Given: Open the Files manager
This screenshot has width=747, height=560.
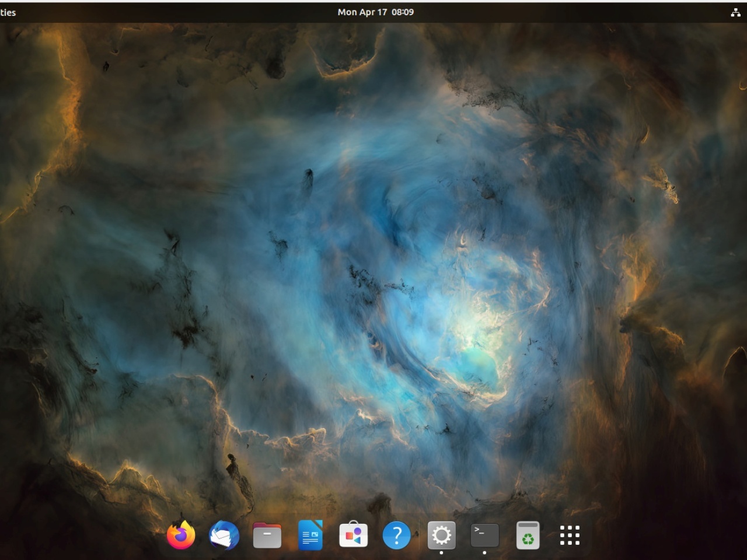Looking at the screenshot, I should [267, 535].
